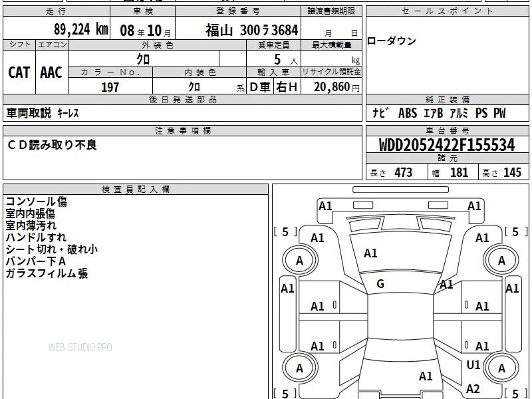Click the セールスポイント header
This screenshot has height=399, width=532.
(447, 11)
